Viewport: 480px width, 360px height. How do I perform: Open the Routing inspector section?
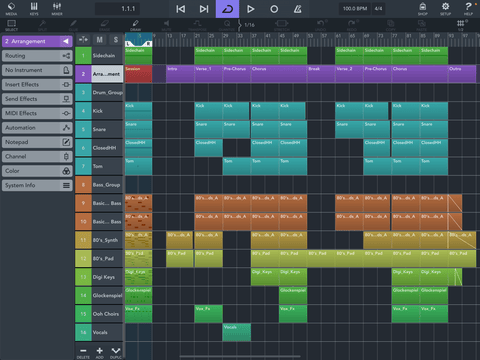click(x=37, y=56)
